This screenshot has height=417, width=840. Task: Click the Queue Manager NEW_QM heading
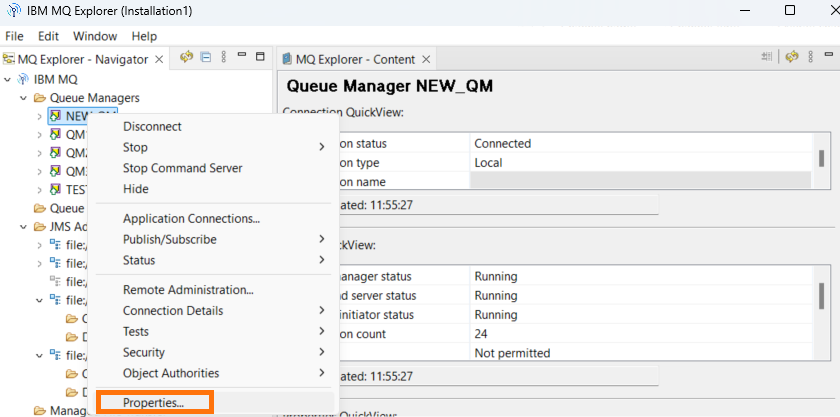coord(389,86)
